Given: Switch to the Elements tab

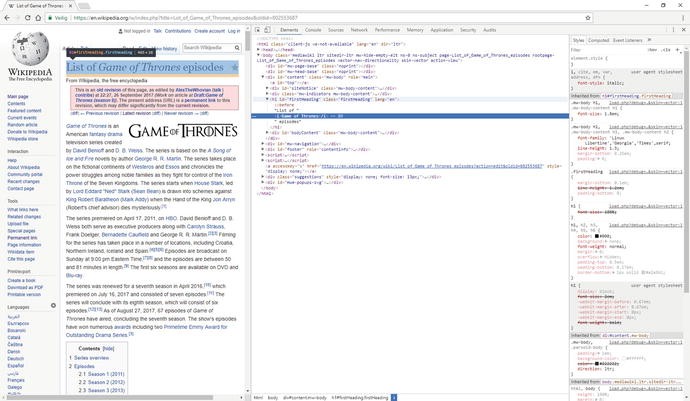Looking at the screenshot, I should 289,30.
